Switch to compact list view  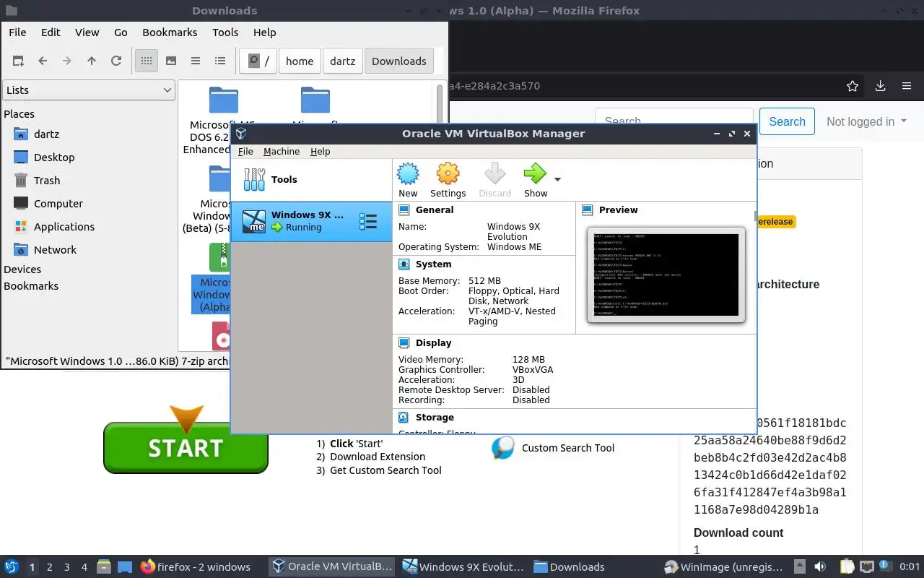[x=196, y=61]
